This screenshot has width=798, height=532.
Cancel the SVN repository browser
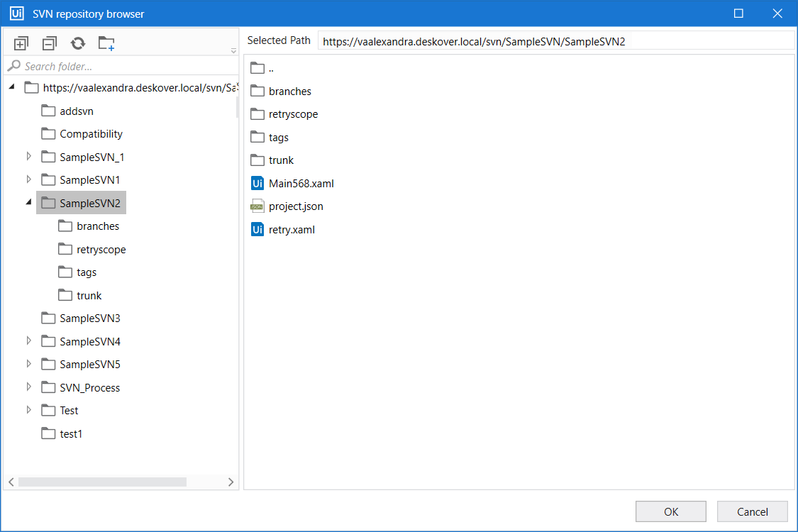click(752, 511)
